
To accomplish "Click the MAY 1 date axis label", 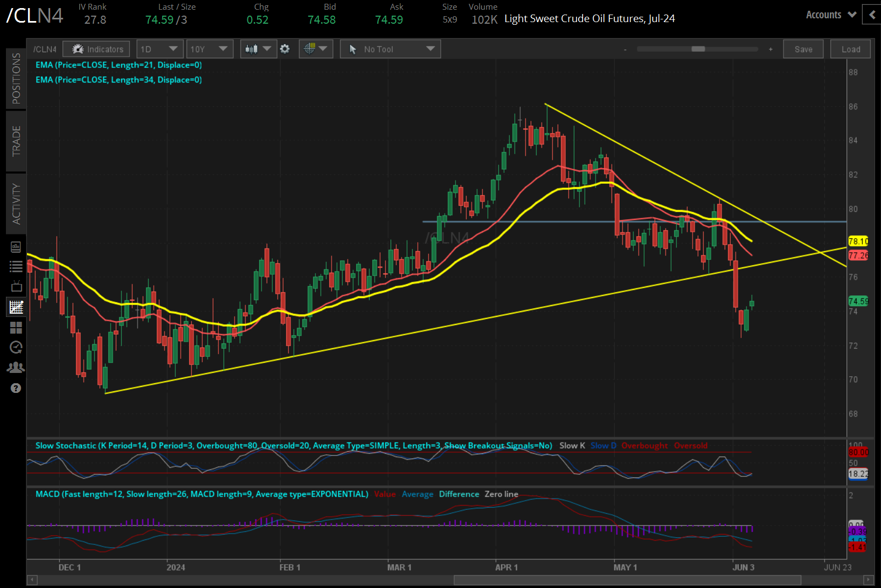I will pyautogui.click(x=625, y=568).
